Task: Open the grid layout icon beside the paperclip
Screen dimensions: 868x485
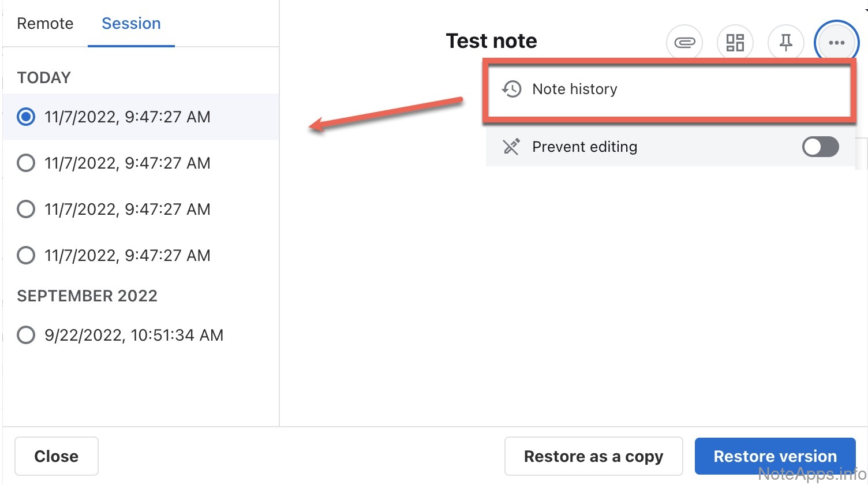Action: (x=735, y=43)
